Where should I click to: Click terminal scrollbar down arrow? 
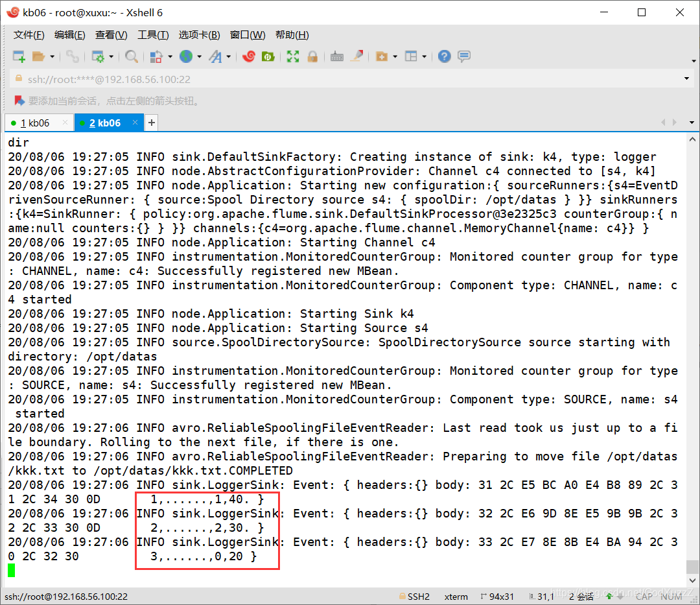pos(692,580)
